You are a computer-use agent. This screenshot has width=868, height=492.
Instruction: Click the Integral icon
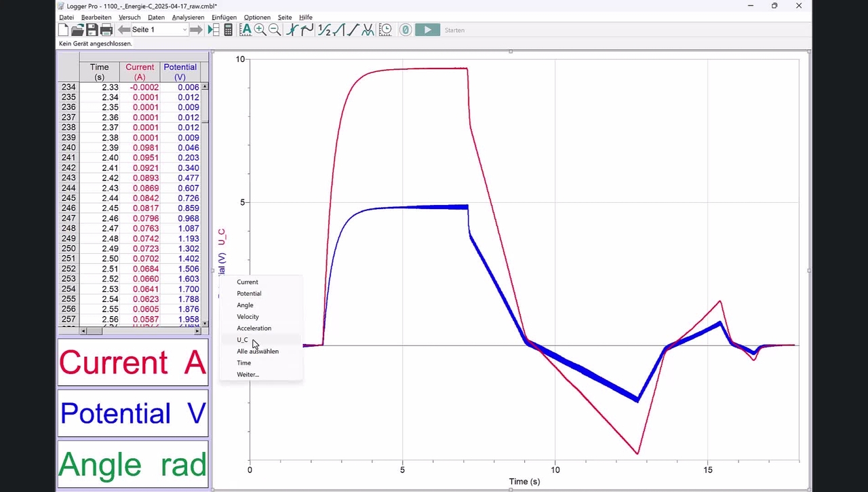[339, 30]
